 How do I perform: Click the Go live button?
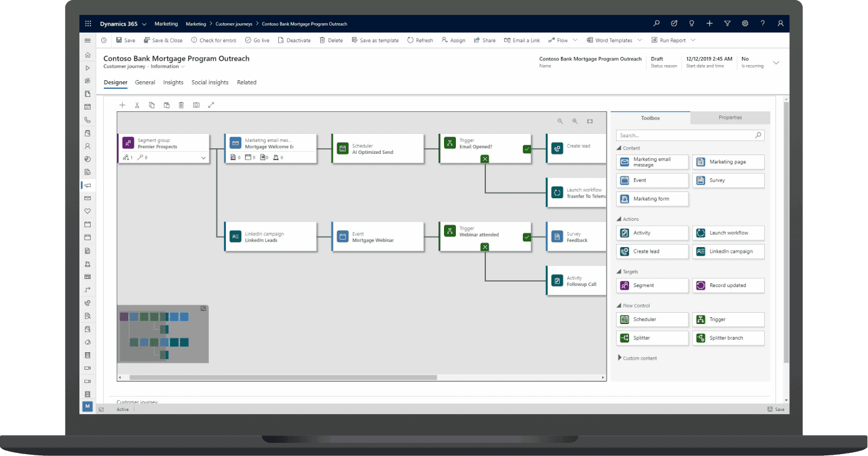pos(257,40)
